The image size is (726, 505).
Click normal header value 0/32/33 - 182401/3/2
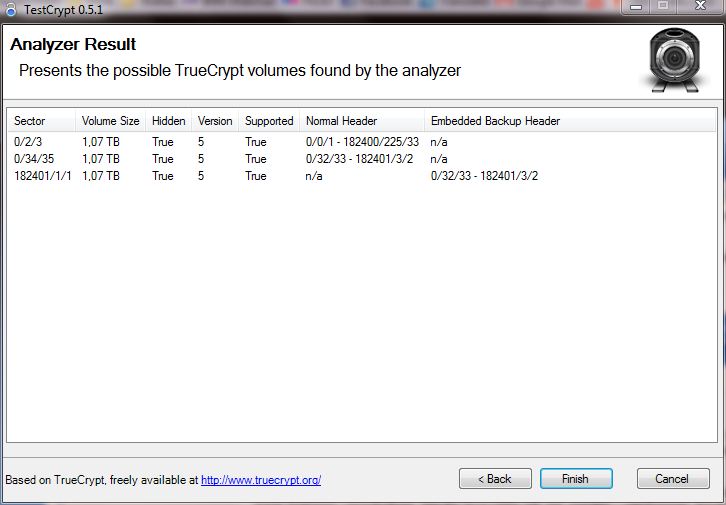pos(359,159)
